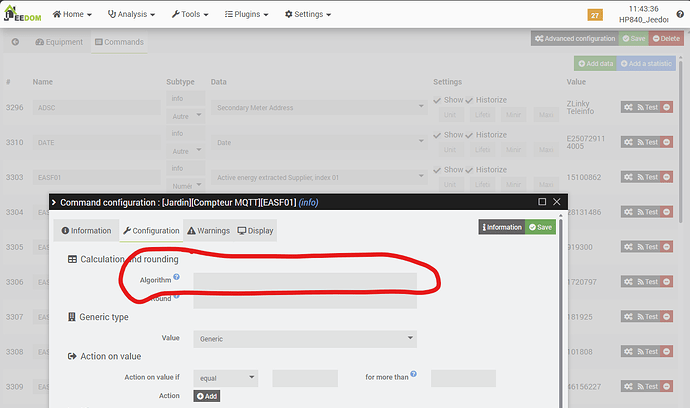Click the dark Information button in dialog
The width and height of the screenshot is (690, 408).
502,227
